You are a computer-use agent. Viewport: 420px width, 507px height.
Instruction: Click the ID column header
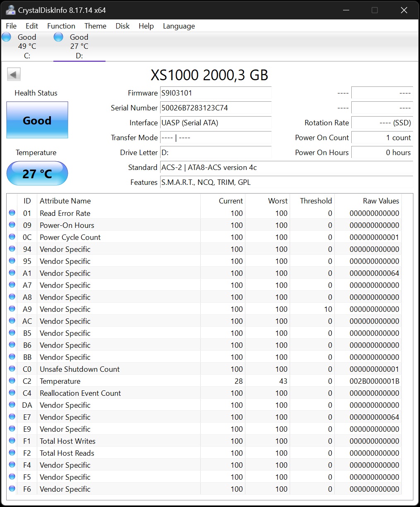coord(27,201)
